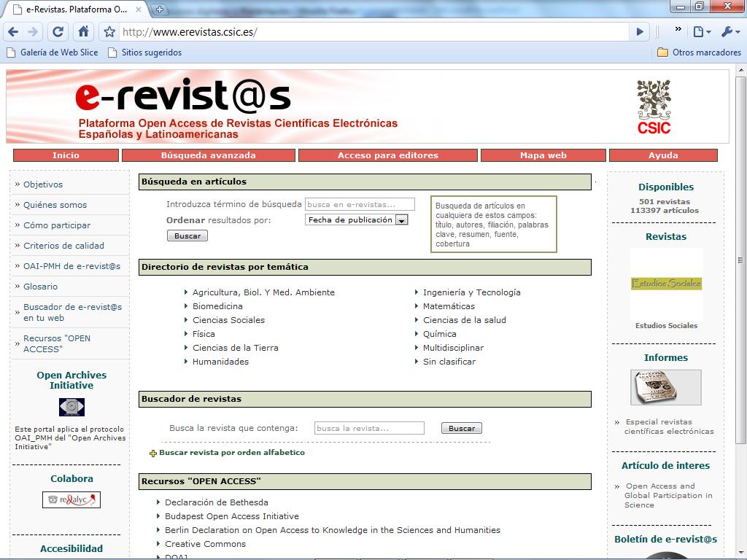
Task: Open the wrench settings menu
Action: click(x=731, y=32)
